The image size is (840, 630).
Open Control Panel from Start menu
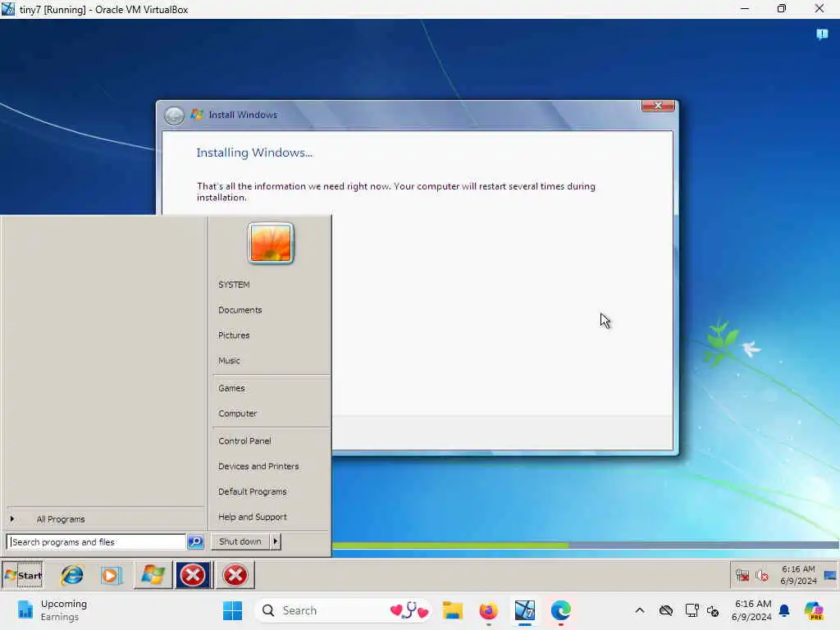tap(244, 441)
